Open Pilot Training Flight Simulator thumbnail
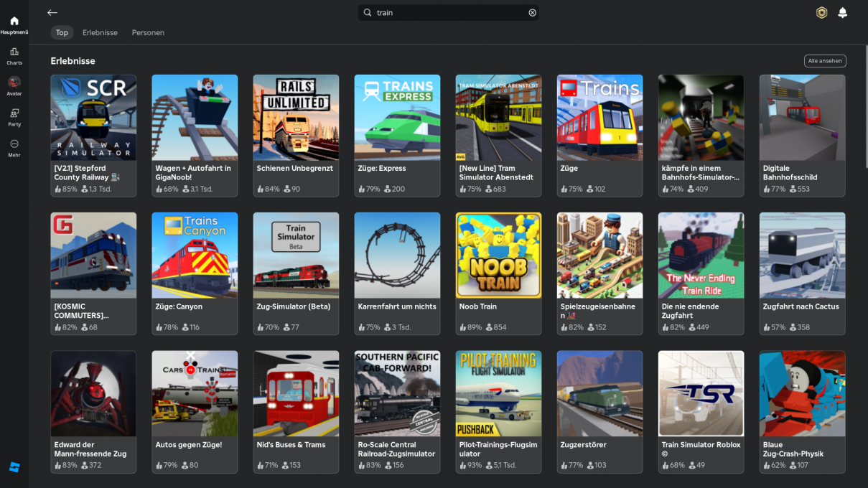868x488 pixels. pos(498,393)
